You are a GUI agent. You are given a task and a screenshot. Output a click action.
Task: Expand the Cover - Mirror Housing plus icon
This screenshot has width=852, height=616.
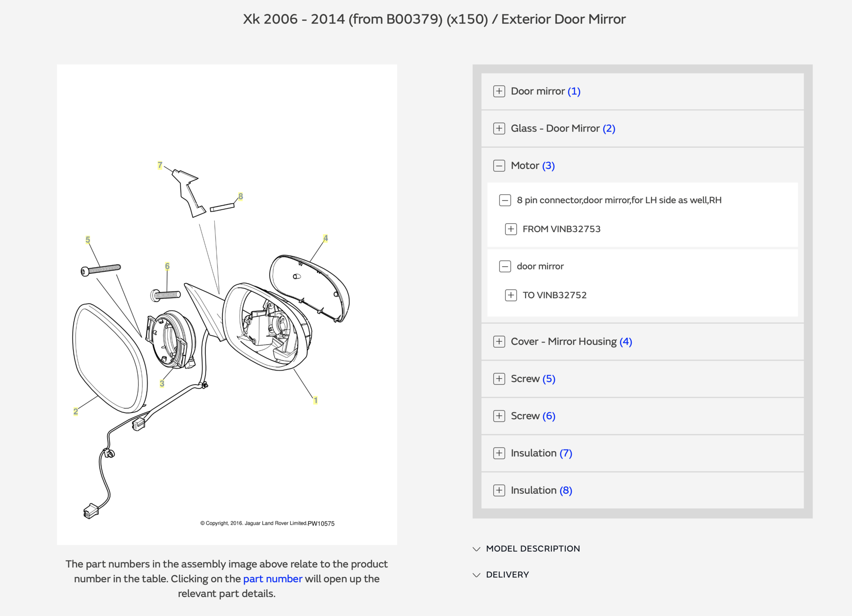pos(499,342)
